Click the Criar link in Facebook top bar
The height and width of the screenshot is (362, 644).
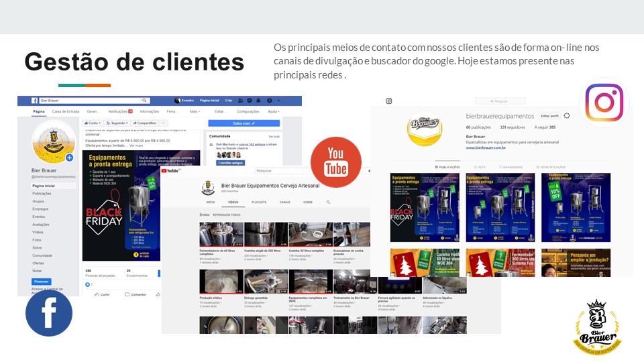click(x=229, y=100)
